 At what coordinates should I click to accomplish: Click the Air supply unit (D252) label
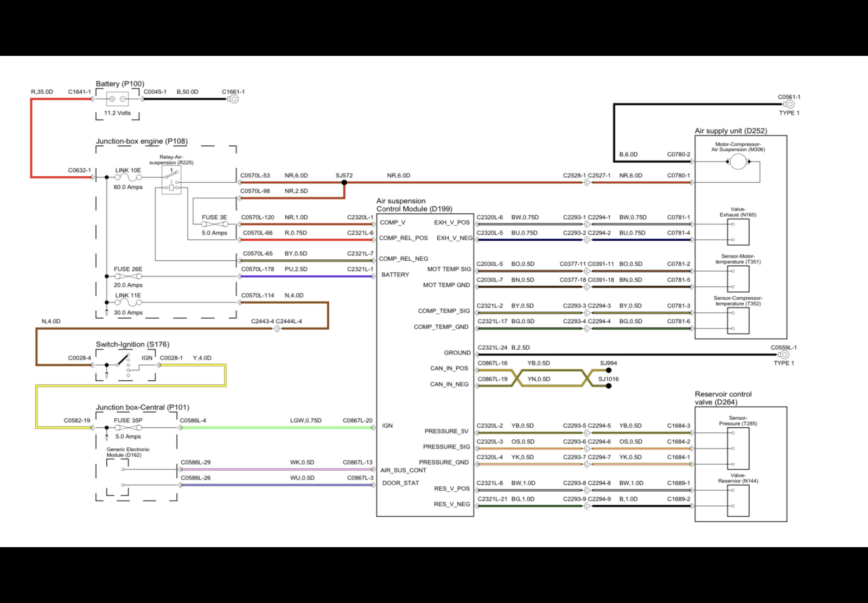click(731, 131)
